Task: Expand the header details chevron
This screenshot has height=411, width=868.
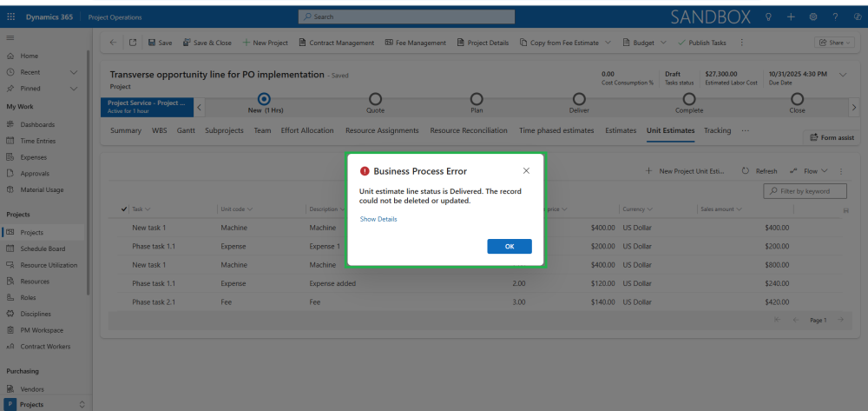Action: pos(843,74)
